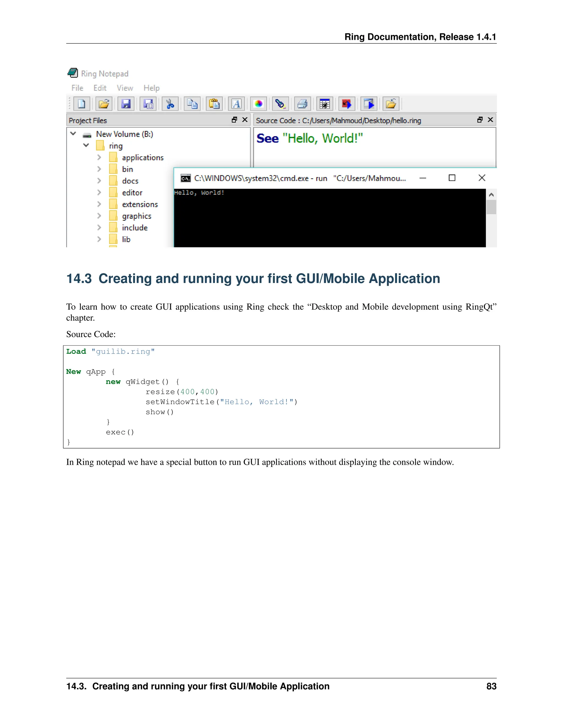Click the Find flashlight icon

[280, 104]
